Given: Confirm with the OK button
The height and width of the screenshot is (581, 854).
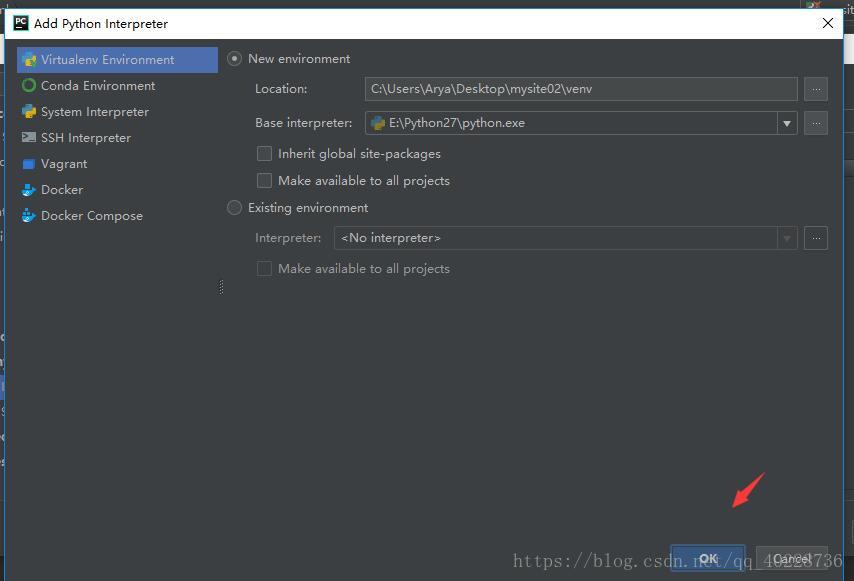Looking at the screenshot, I should [x=708, y=559].
